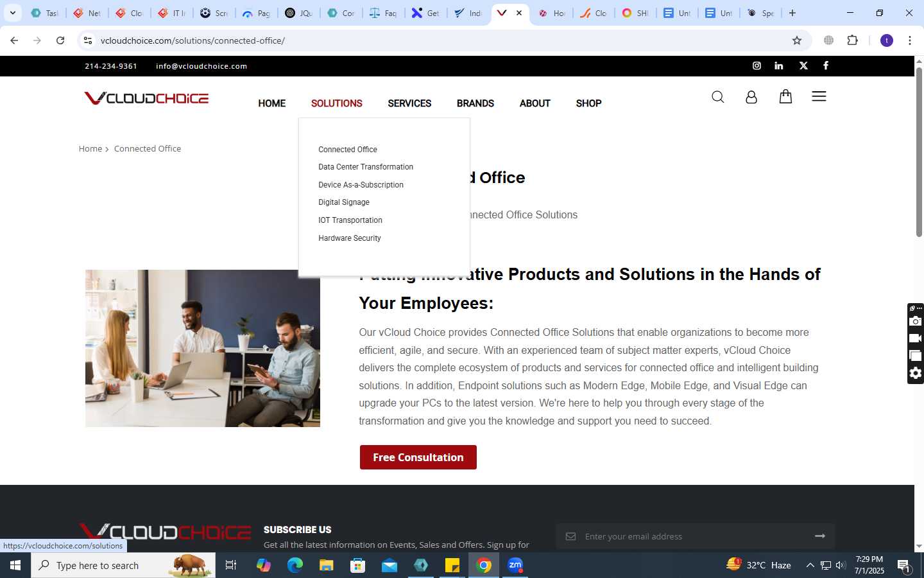
Task: Switch to the SHI browser tab
Action: 635,13
